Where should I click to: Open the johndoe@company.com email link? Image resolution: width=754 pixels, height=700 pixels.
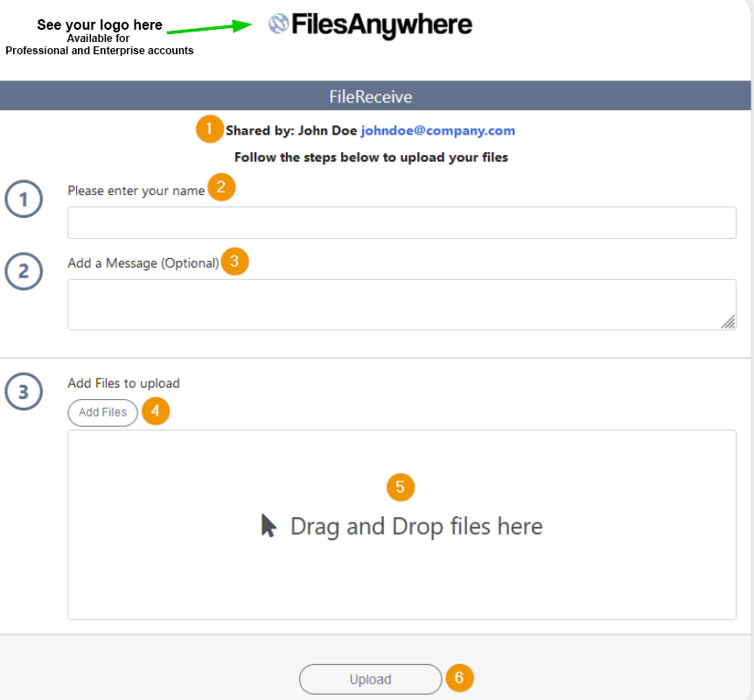(437, 130)
